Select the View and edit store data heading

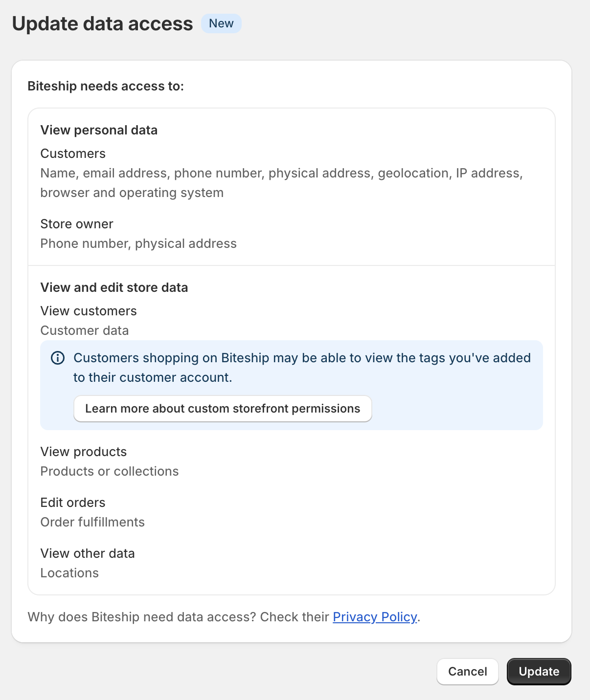pos(114,287)
